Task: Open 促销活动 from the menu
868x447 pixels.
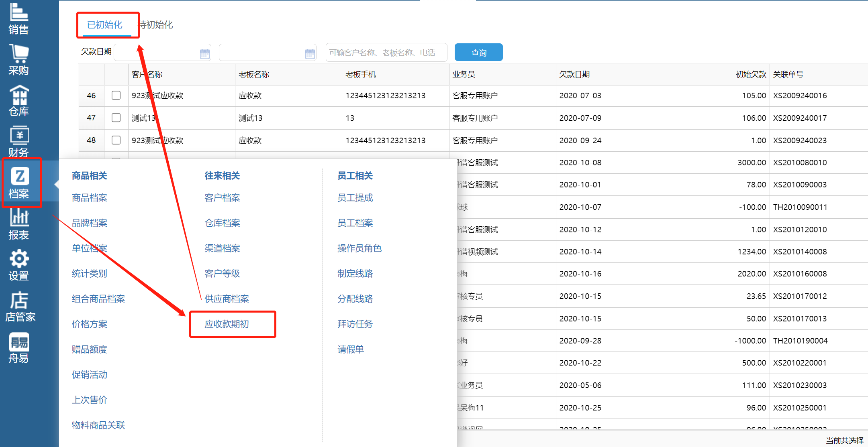Action: click(x=90, y=375)
